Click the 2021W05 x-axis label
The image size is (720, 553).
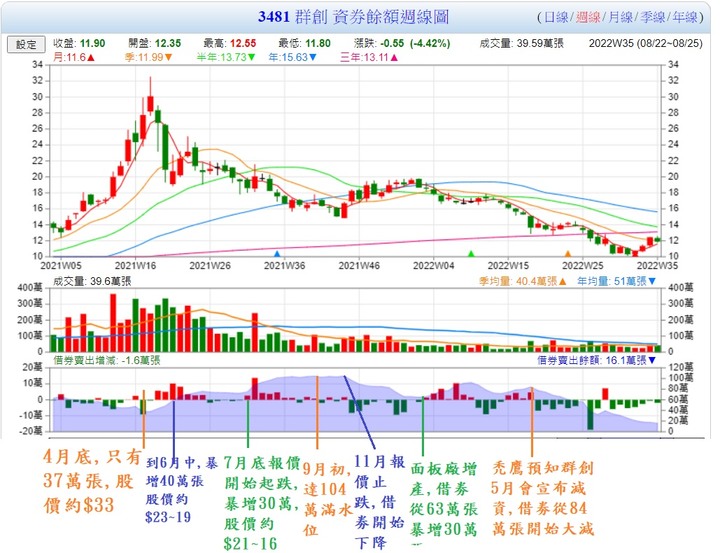61,266
